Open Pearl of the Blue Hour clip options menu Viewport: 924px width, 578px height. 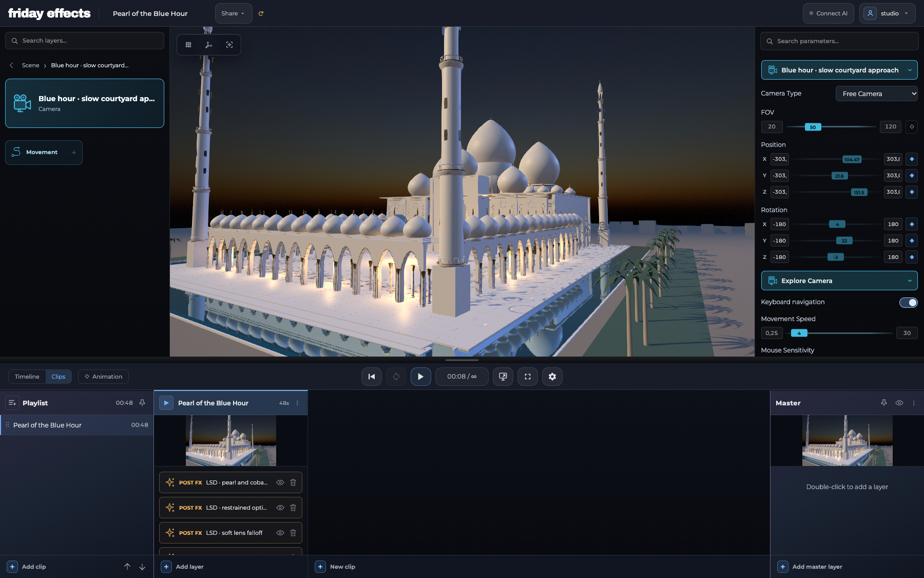(x=297, y=403)
